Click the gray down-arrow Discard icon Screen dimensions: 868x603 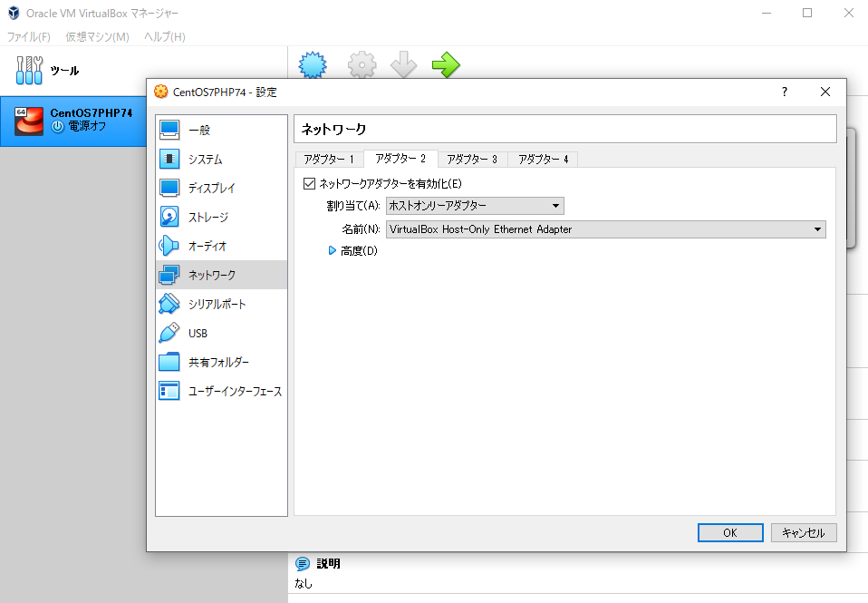[403, 65]
